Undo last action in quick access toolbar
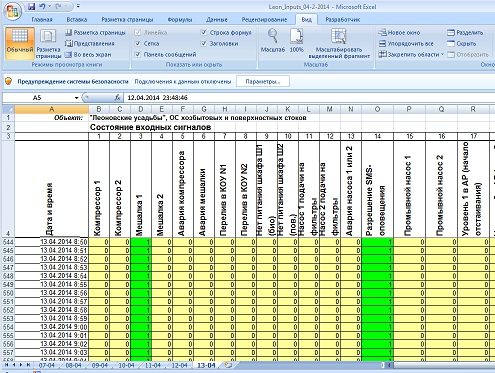 [x=42, y=6]
